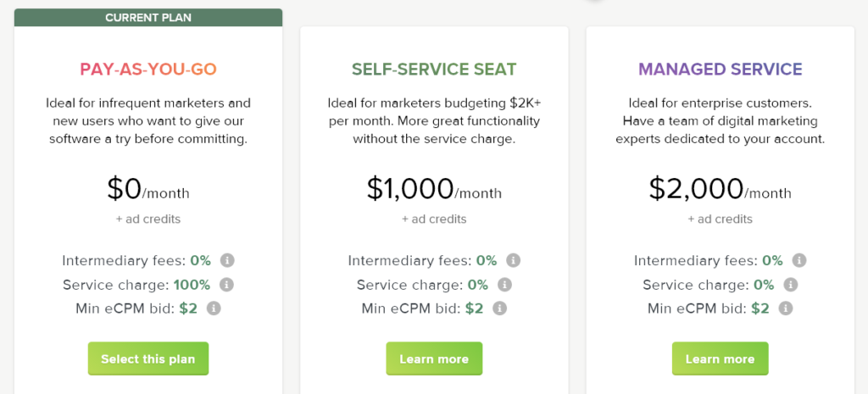Click Learn more under Self-Service Seat
The width and height of the screenshot is (868, 394).
point(434,358)
